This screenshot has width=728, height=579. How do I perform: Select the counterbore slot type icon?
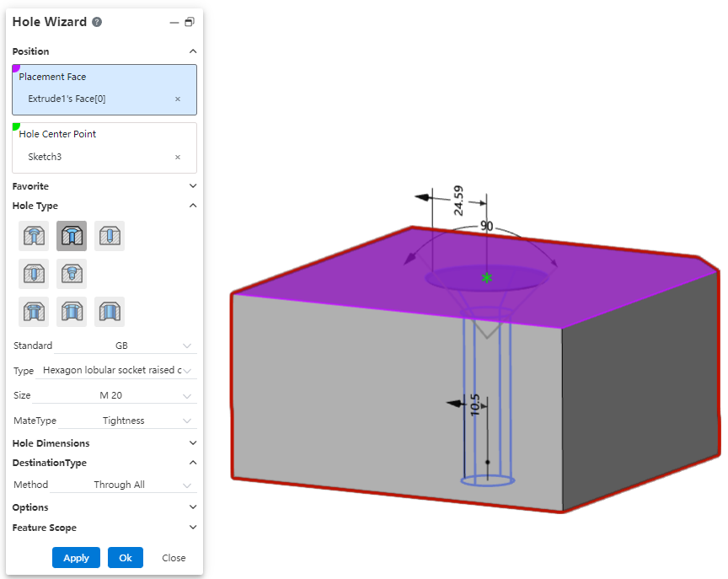tap(34, 312)
